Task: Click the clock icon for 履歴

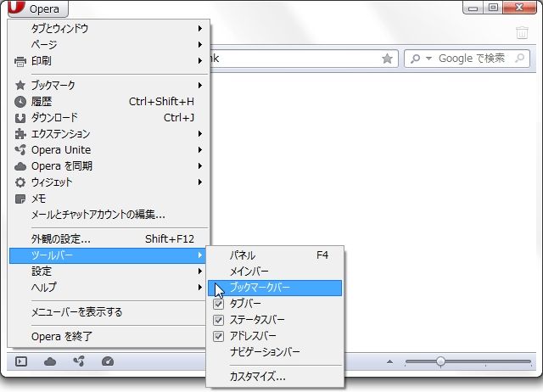Action: (x=20, y=102)
